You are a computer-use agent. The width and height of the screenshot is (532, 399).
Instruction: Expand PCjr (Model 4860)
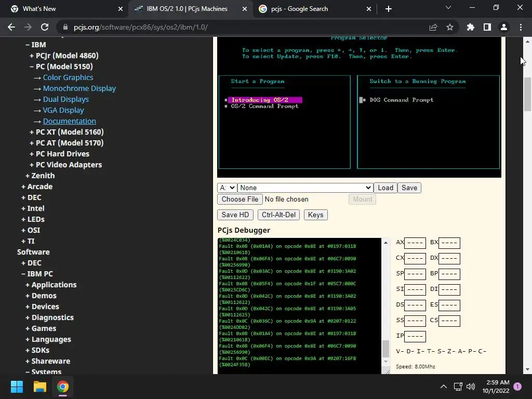pos(64,56)
